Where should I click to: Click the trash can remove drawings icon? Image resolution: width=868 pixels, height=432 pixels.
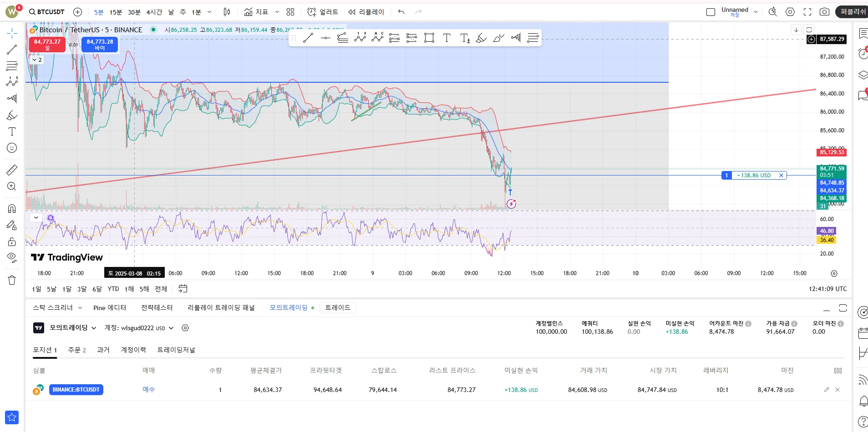coord(12,280)
